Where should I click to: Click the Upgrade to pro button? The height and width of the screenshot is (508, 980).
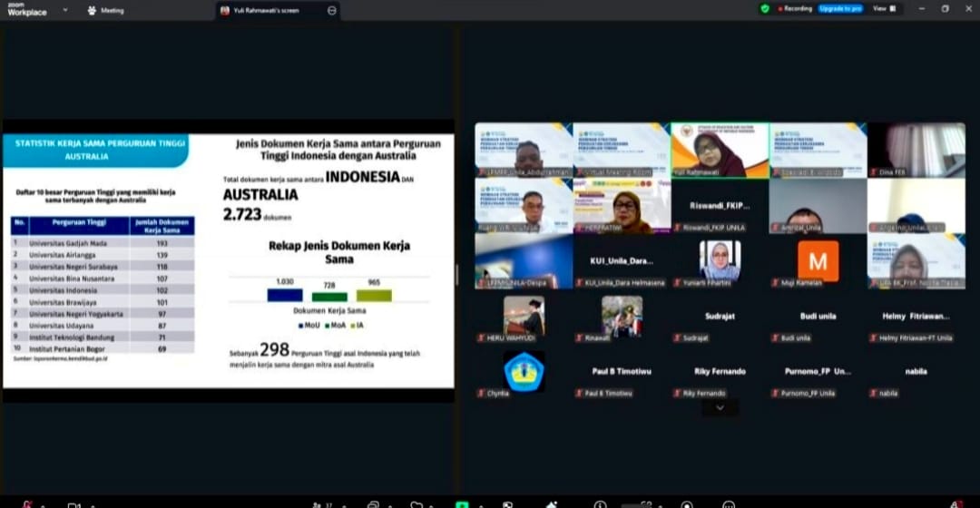click(840, 9)
